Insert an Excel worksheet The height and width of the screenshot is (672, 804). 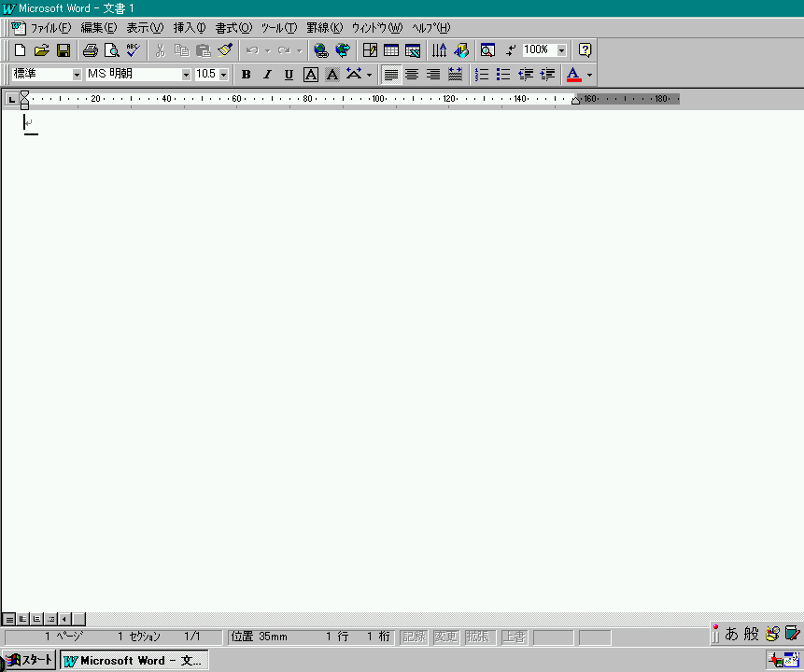point(413,50)
